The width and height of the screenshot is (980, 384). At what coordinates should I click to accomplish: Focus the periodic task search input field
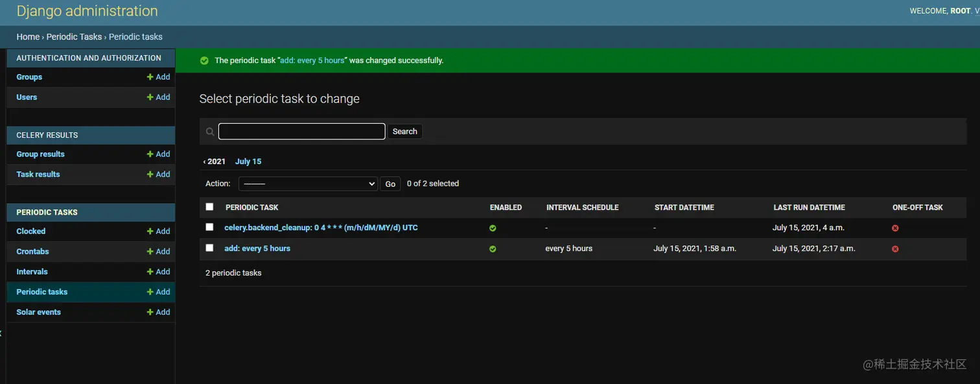(x=302, y=132)
